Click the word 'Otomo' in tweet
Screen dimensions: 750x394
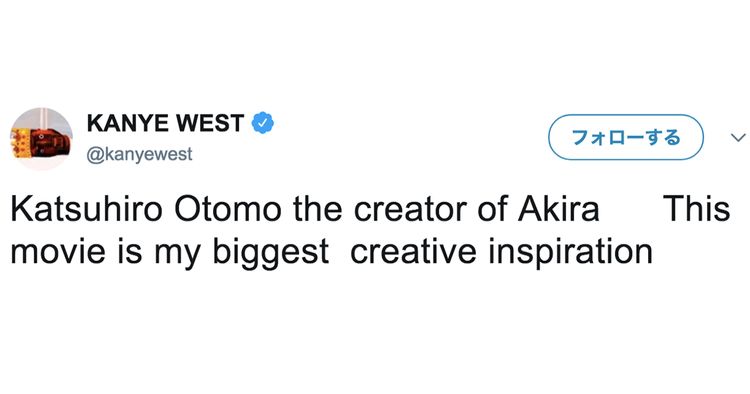pyautogui.click(x=228, y=209)
